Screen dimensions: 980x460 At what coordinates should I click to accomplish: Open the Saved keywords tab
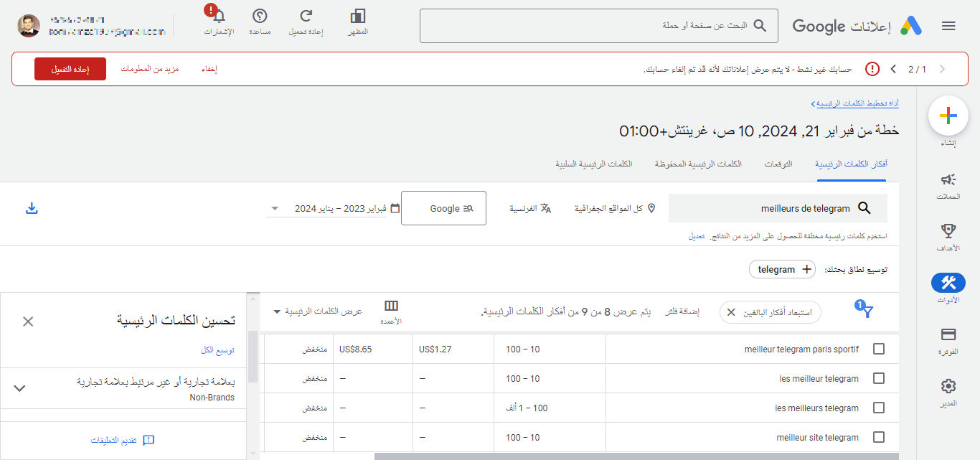[x=697, y=164]
